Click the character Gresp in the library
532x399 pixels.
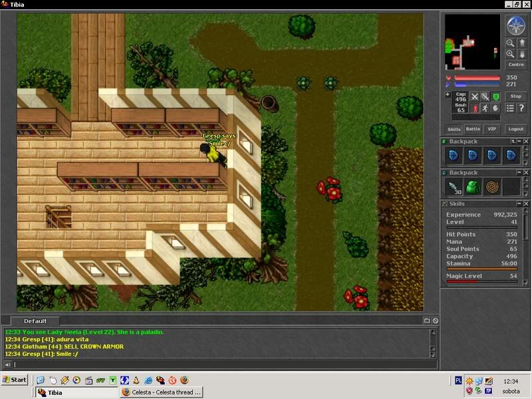pyautogui.click(x=213, y=154)
